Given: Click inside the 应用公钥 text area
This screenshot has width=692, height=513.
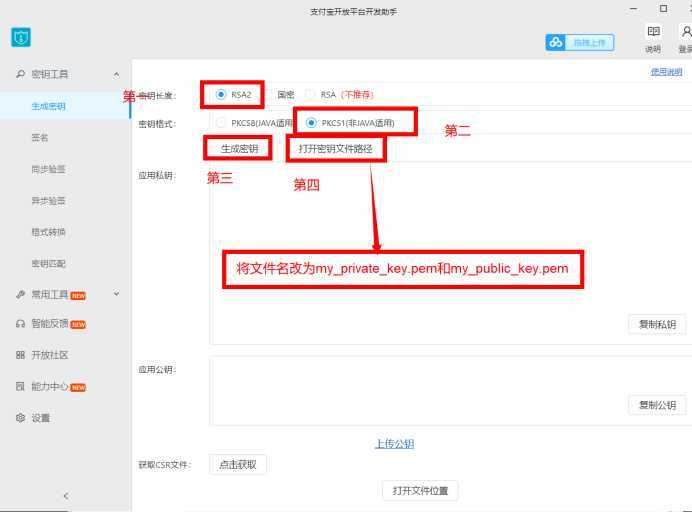Looking at the screenshot, I should [450, 391].
